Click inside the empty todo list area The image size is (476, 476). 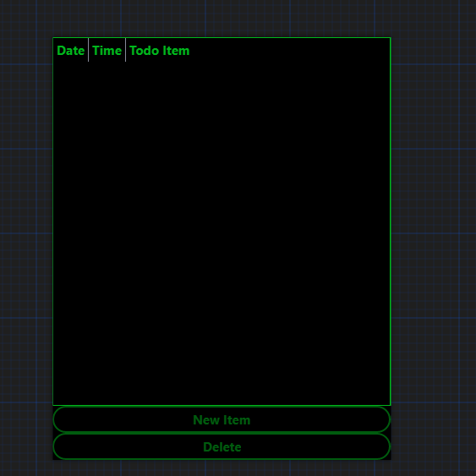[222, 233]
